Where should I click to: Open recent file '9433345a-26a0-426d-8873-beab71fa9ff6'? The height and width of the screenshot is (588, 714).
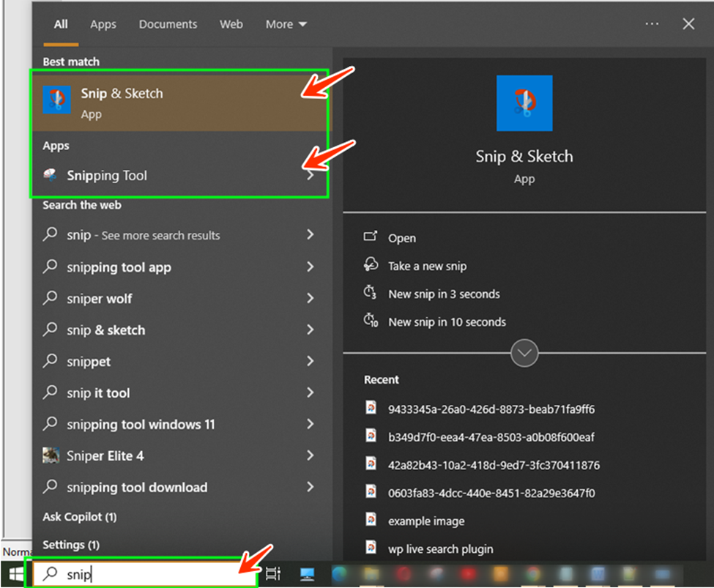click(491, 409)
